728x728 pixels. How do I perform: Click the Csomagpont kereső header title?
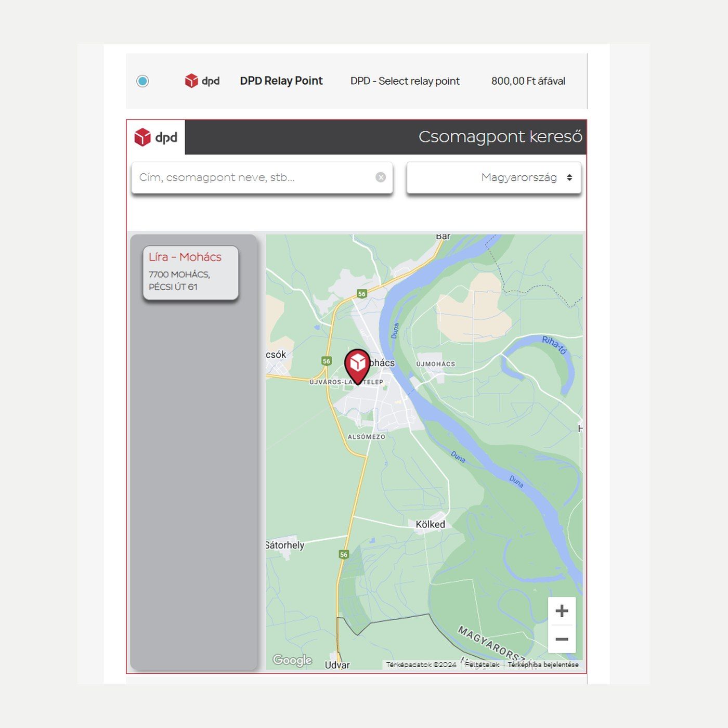click(x=500, y=137)
